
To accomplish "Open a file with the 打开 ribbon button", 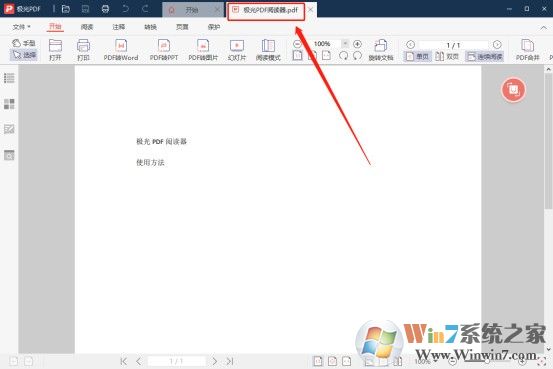I will pos(55,50).
